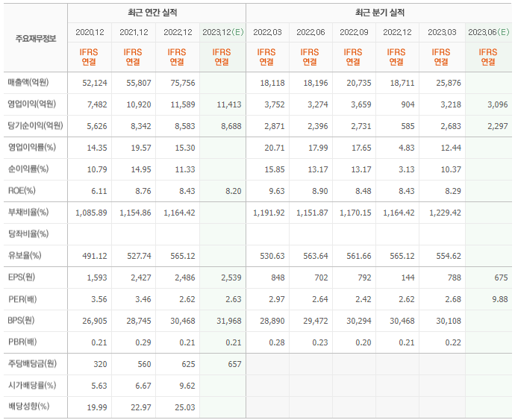Click the reserve ratio value 491.12
515x420 pixels.
click(95, 256)
